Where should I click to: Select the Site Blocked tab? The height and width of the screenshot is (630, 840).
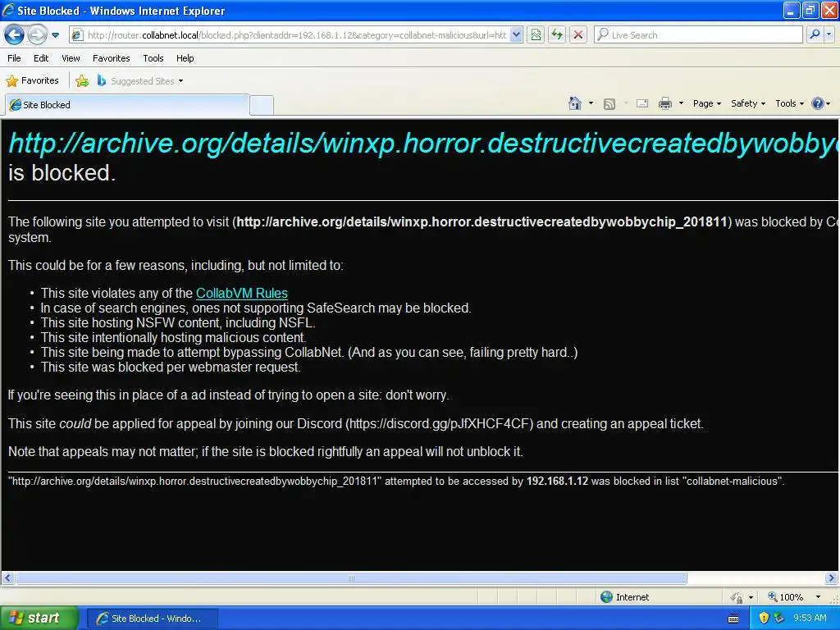127,105
